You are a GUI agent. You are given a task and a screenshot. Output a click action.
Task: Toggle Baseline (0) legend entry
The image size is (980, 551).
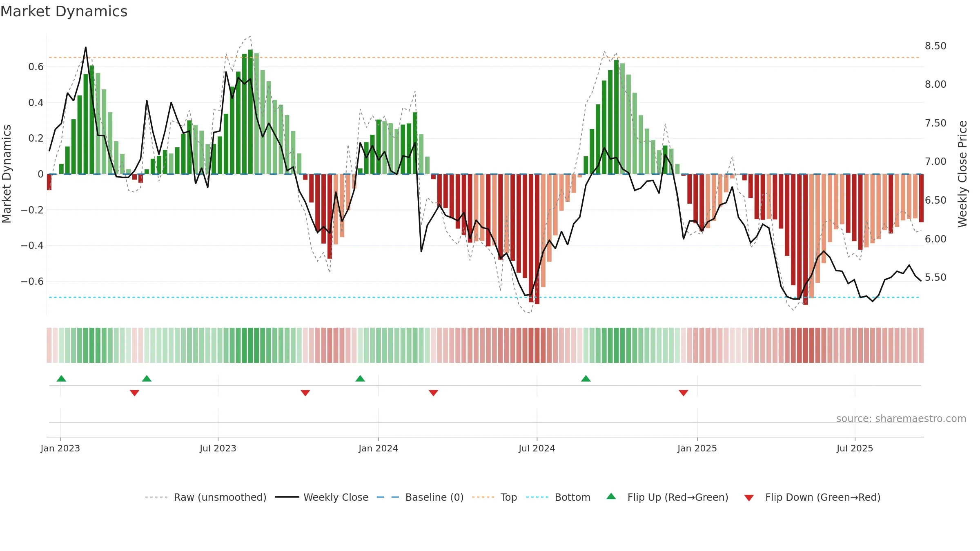pyautogui.click(x=420, y=497)
